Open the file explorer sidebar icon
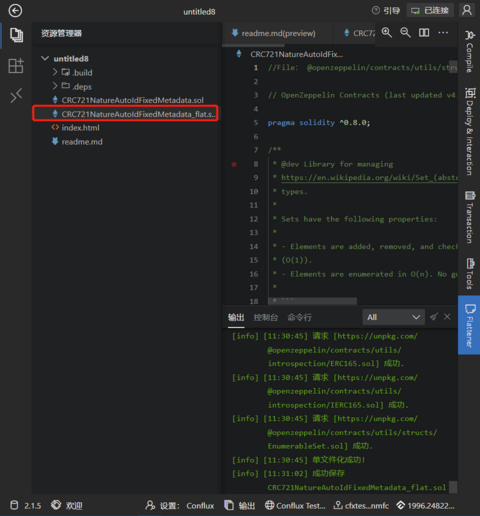The image size is (480, 516). point(16,35)
